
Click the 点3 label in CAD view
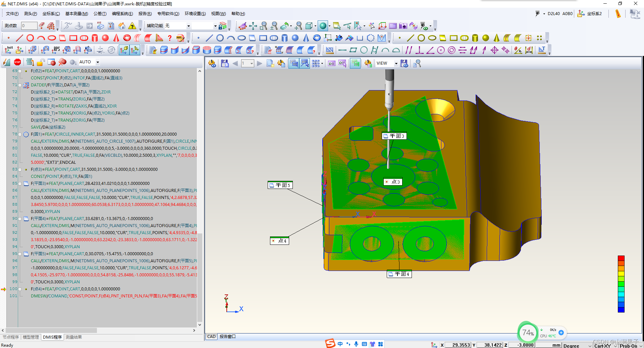(393, 182)
